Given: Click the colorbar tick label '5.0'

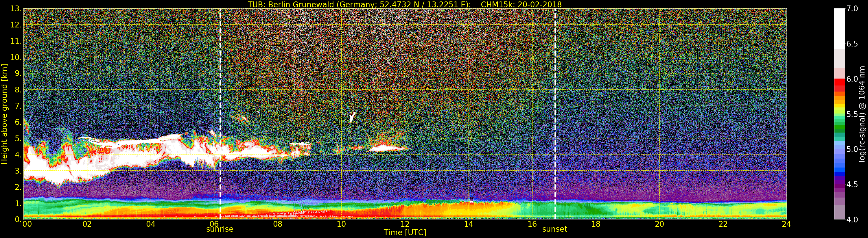Looking at the screenshot, I should coord(852,149).
